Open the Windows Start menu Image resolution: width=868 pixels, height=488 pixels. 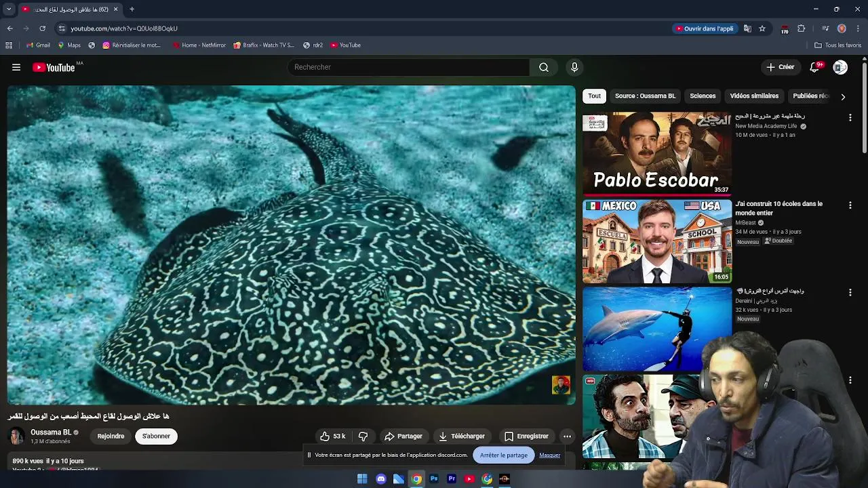point(363,479)
